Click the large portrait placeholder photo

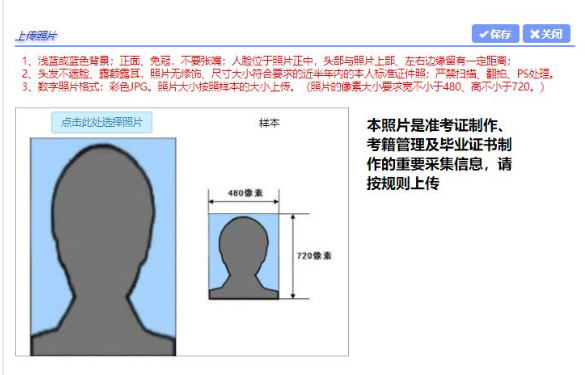tap(103, 247)
